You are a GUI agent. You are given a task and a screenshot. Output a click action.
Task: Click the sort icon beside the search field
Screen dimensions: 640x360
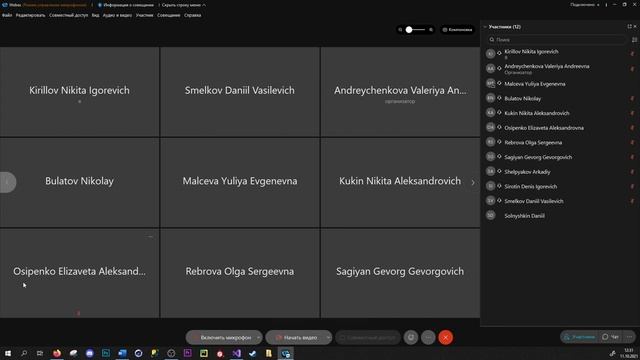pos(634,40)
